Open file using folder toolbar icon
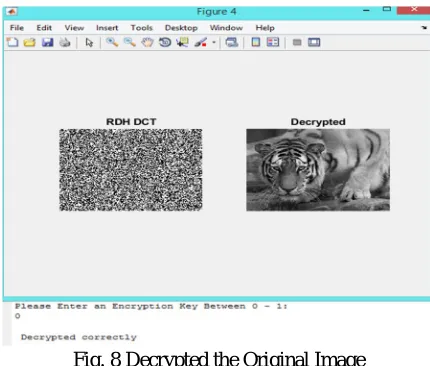The height and width of the screenshot is (366, 430). click(30, 42)
